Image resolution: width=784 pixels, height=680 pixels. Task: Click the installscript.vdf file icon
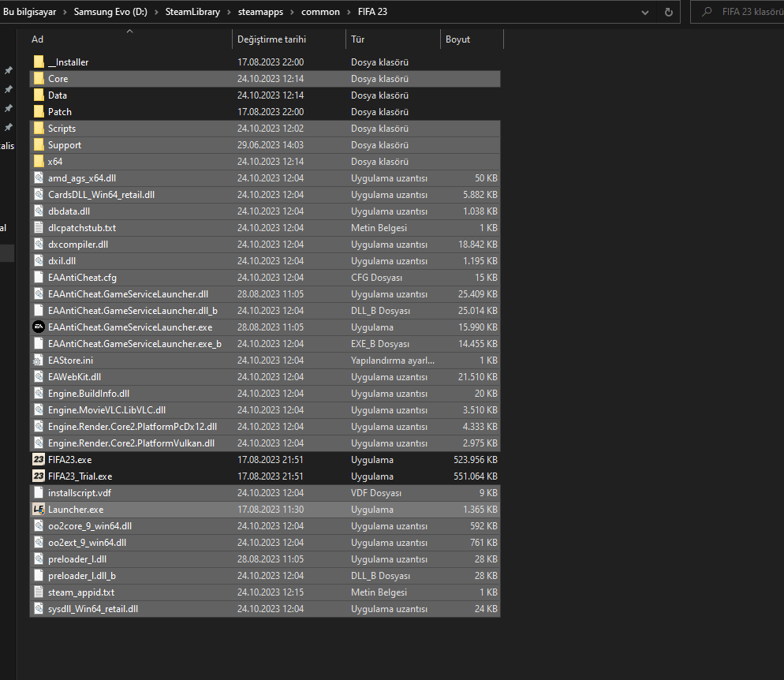point(39,492)
